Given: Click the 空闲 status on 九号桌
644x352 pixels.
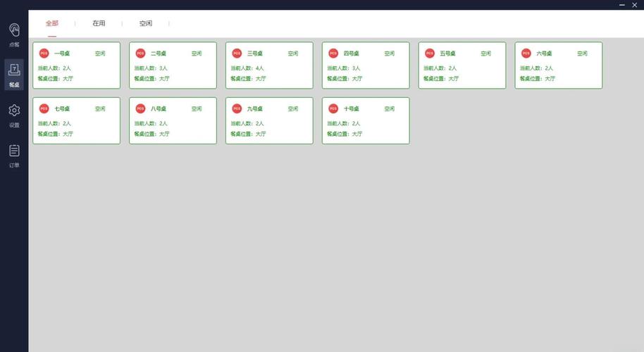Looking at the screenshot, I should (293, 109).
